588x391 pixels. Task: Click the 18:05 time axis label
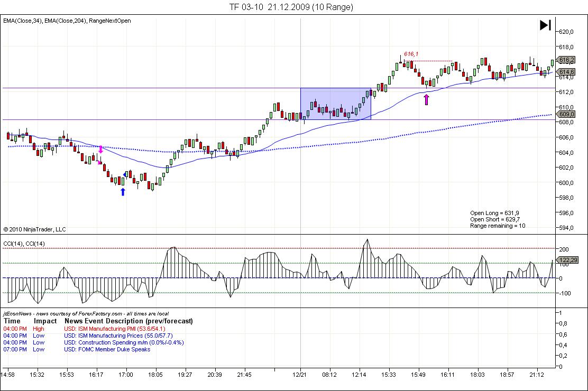click(x=155, y=375)
